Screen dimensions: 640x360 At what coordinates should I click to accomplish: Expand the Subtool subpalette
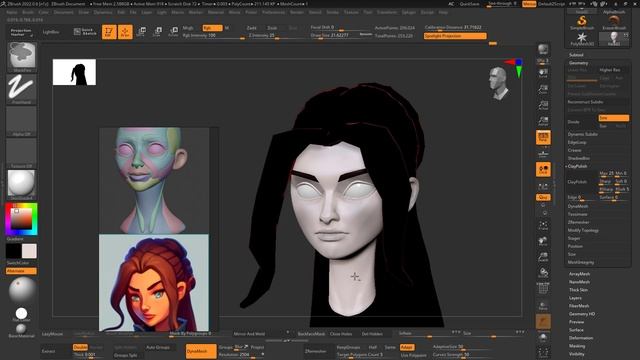pyautogui.click(x=576, y=55)
